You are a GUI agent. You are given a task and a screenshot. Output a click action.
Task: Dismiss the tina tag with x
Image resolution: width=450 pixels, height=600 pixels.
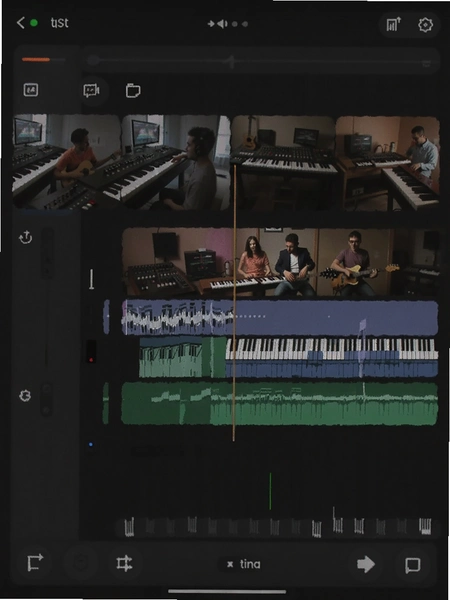230,564
